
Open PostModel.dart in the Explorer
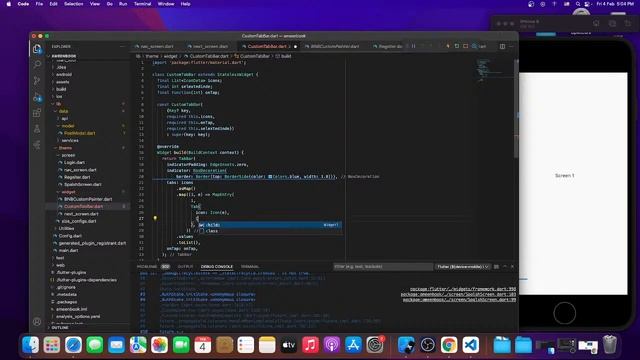point(79,133)
